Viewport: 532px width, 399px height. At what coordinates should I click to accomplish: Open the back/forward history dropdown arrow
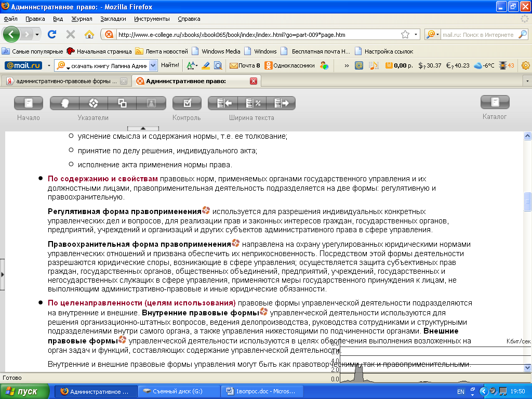(x=37, y=35)
